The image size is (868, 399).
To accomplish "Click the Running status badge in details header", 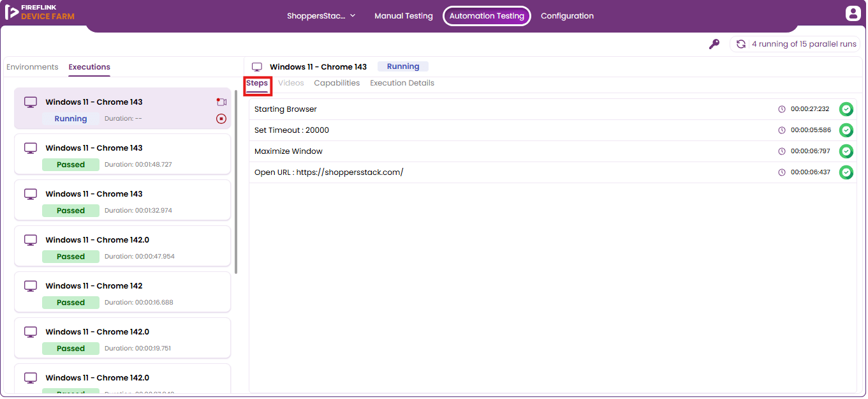I will tap(403, 66).
